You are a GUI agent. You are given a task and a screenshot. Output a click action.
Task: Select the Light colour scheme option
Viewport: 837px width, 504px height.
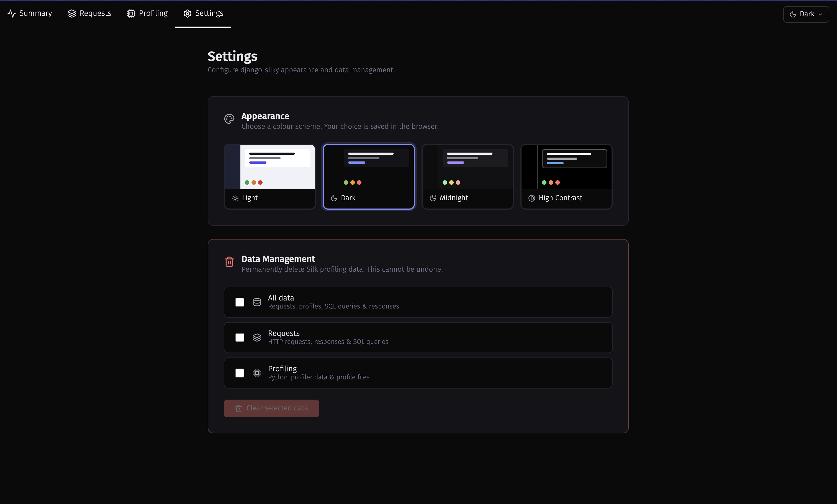[269, 177]
